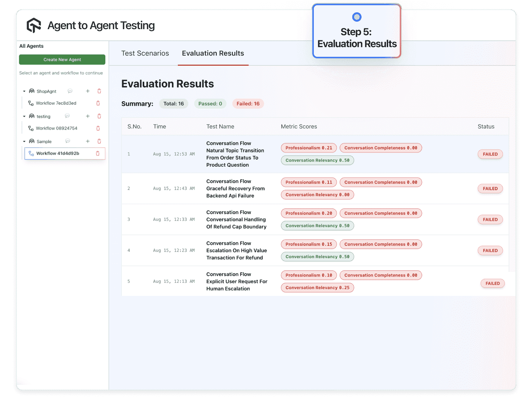Delete Workflow 7ec8d3ed using its trash icon
Image resolution: width=532 pixels, height=399 pixels.
pyautogui.click(x=98, y=103)
